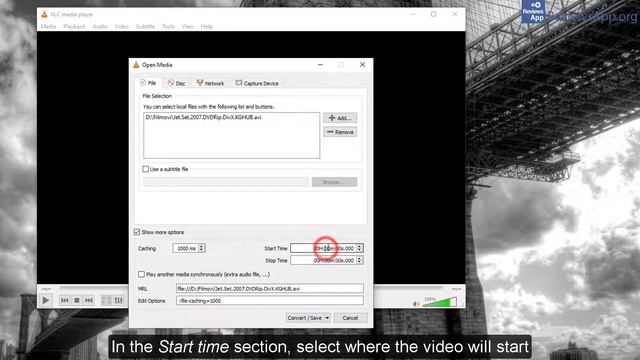Open the Tools menu in VLC

[168, 27]
